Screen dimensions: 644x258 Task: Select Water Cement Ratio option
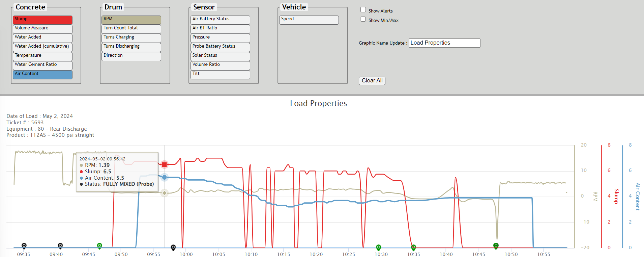pyautogui.click(x=42, y=65)
